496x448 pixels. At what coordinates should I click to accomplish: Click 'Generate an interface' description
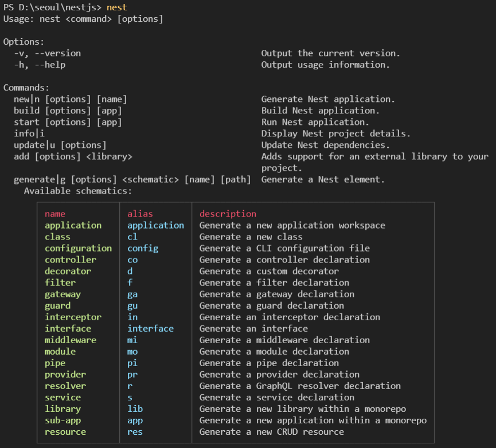pyautogui.click(x=253, y=329)
